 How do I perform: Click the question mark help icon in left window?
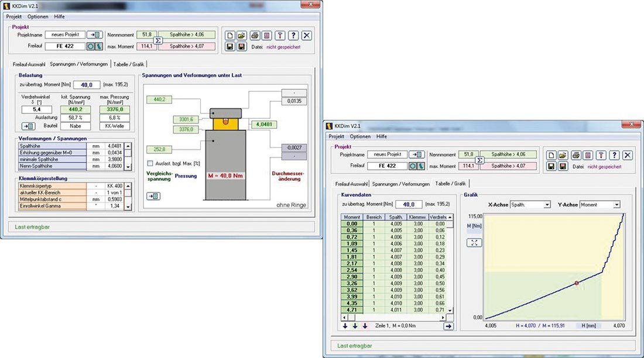[x=294, y=35]
